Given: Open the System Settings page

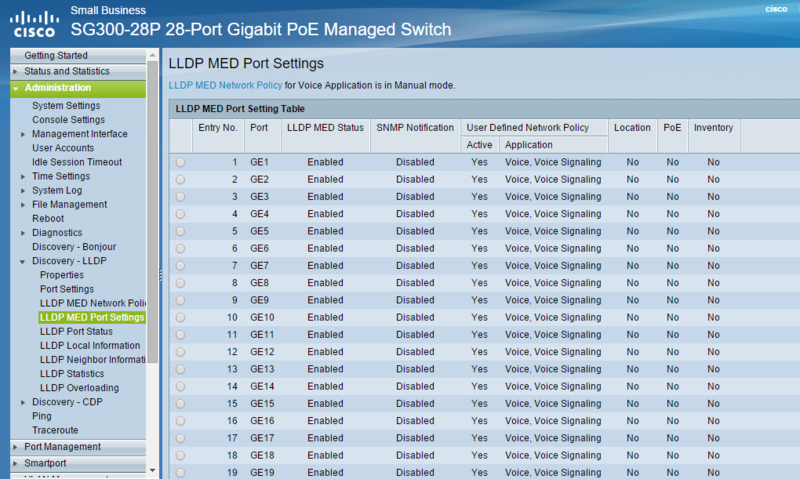Looking at the screenshot, I should pos(66,105).
